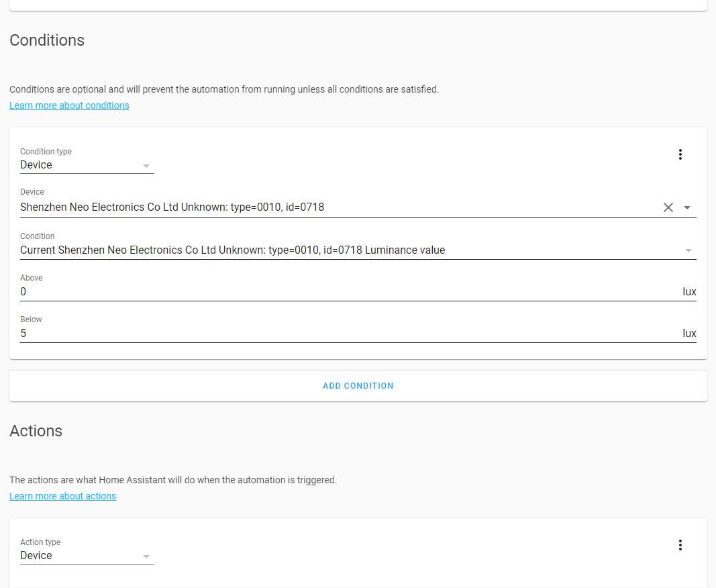Click the Conditions section heading
716x588 pixels.
[x=47, y=40]
